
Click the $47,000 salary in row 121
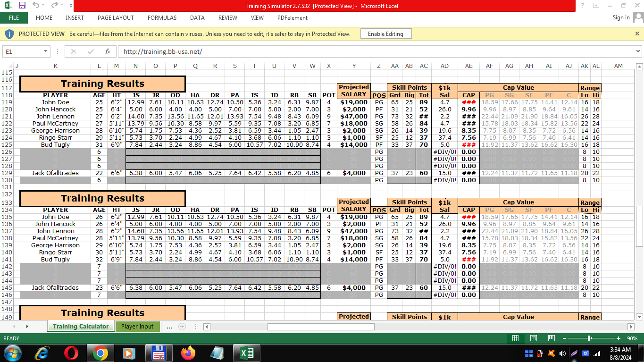coord(354,116)
